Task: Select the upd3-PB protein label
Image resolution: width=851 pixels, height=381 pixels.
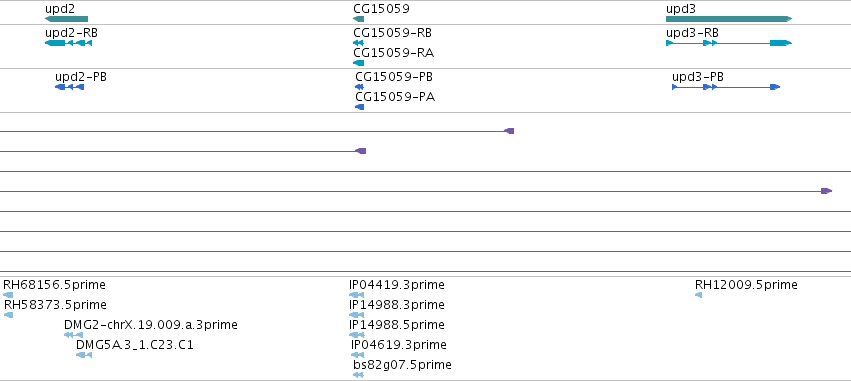Action: coord(698,77)
